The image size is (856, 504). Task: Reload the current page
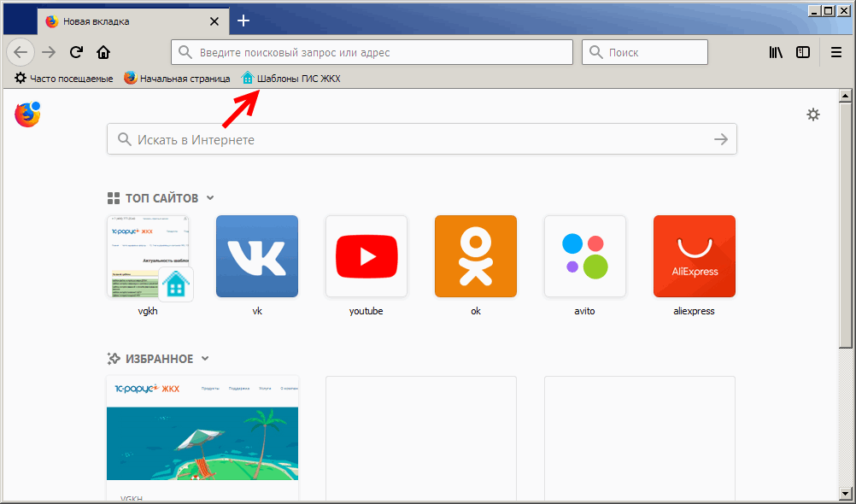coord(76,52)
